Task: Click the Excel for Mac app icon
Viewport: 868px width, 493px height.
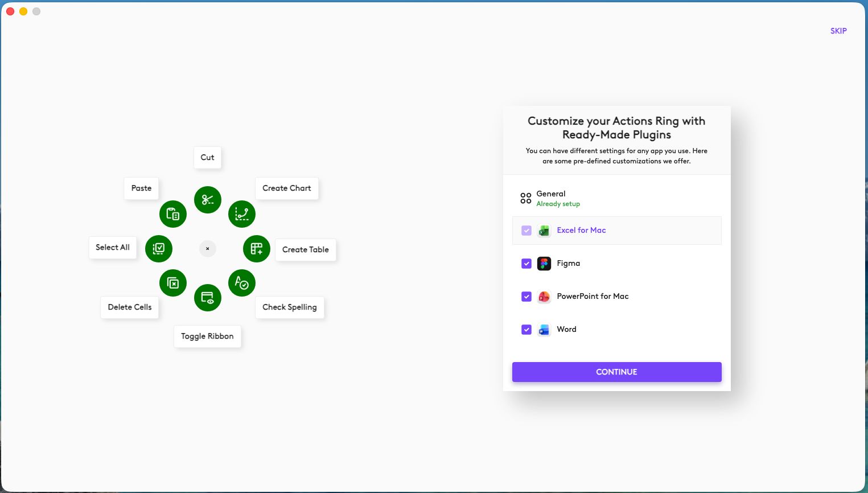Action: pos(544,231)
